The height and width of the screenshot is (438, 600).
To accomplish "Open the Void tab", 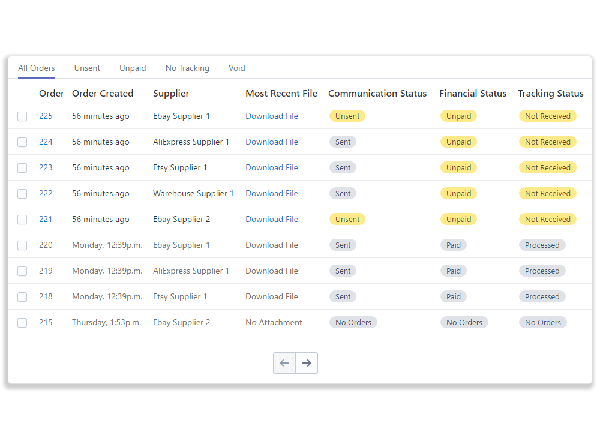I will [x=237, y=68].
